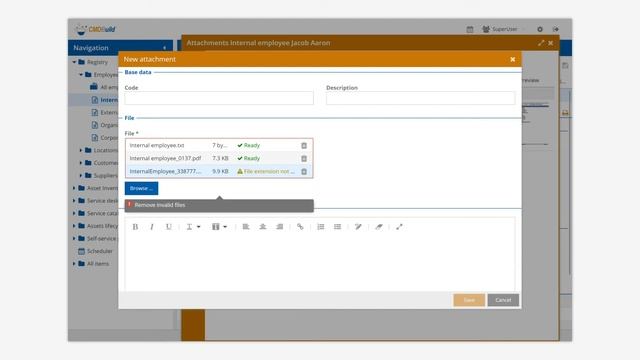This screenshot has height=360, width=640.
Task: Click the Browse file button
Action: coord(141,189)
